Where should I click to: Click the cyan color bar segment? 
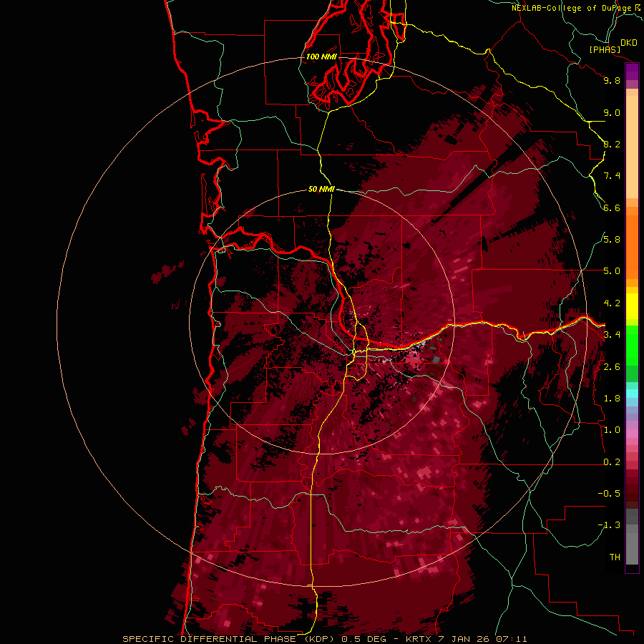click(x=632, y=394)
